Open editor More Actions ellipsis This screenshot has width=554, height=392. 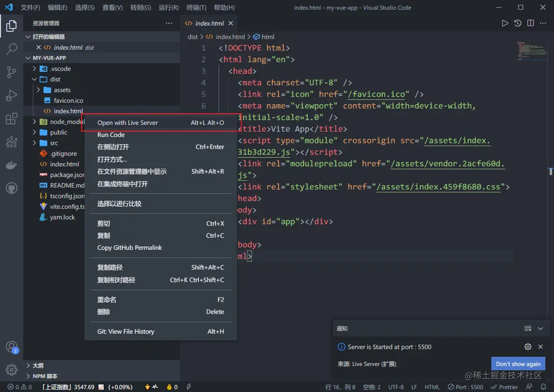(x=543, y=23)
